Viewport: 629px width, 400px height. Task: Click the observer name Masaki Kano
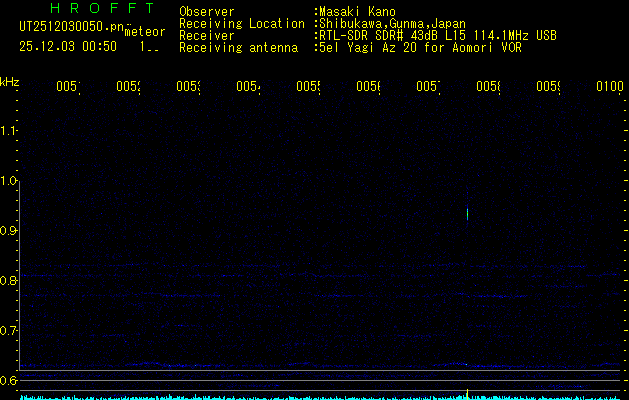click(x=357, y=12)
